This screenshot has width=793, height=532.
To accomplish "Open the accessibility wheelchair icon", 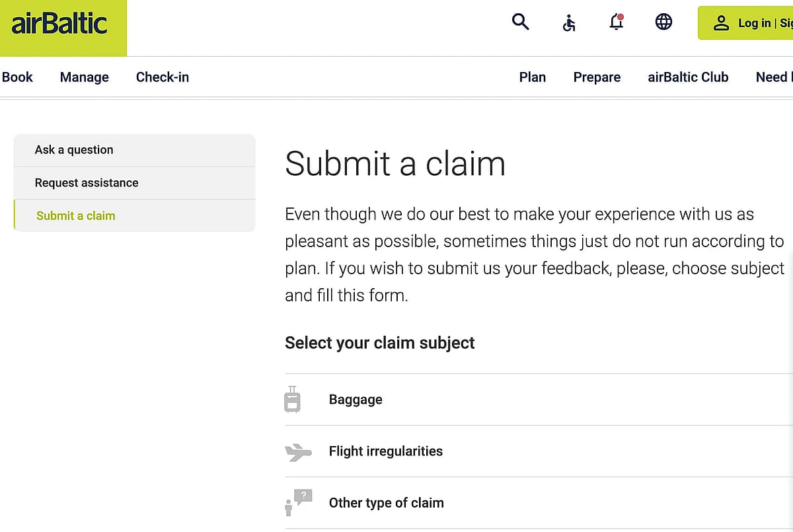I will tap(569, 23).
